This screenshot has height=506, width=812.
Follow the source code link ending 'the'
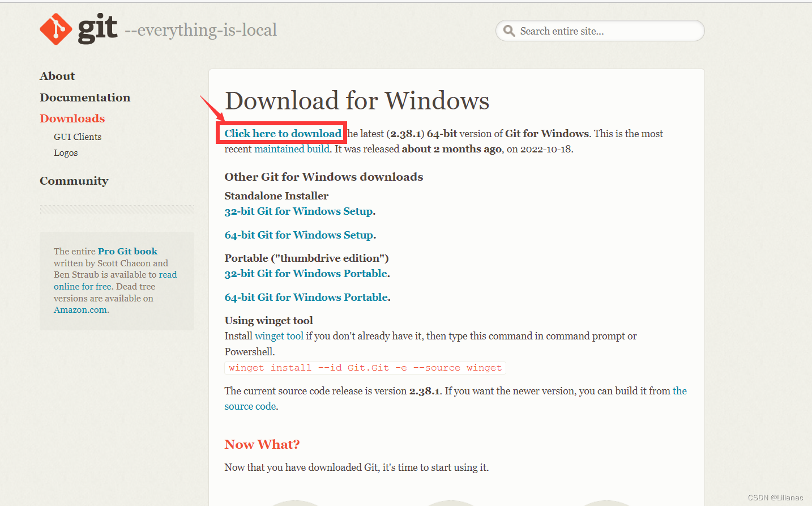679,391
